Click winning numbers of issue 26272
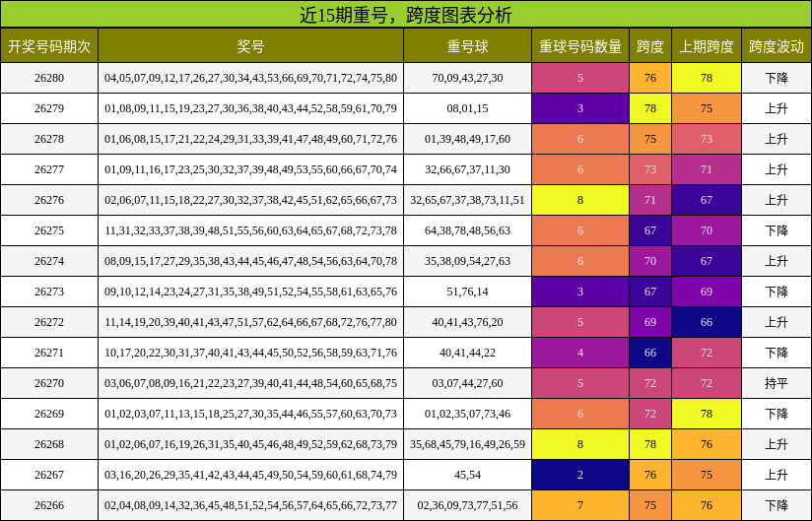The image size is (812, 521). (x=250, y=322)
